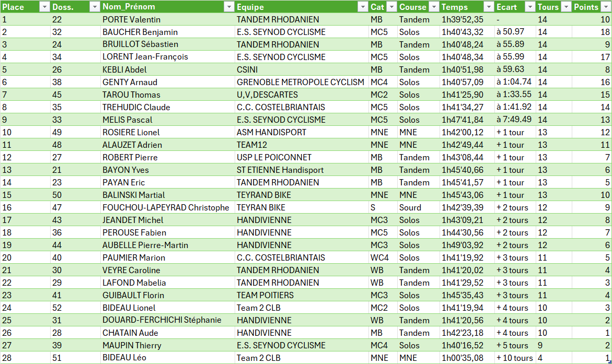Select the table resize handle at bottom-right corner
Screen dimensions: 612x364
tap(610, 362)
